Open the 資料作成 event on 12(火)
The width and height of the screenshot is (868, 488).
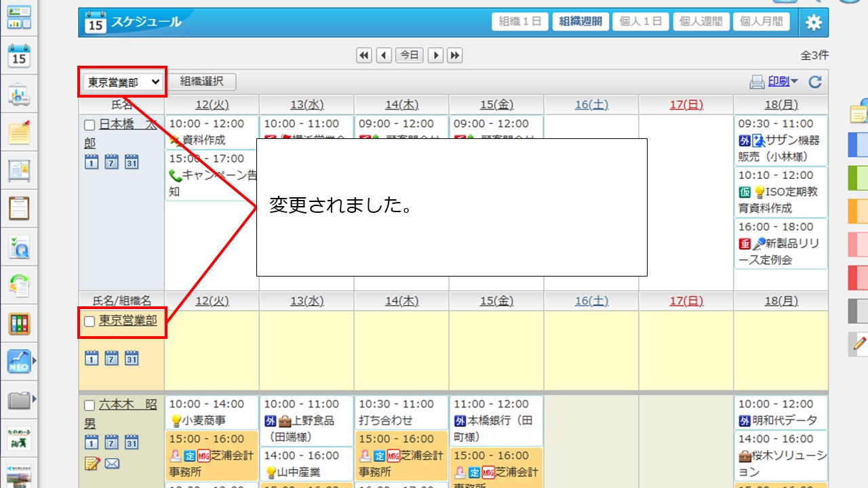212,132
